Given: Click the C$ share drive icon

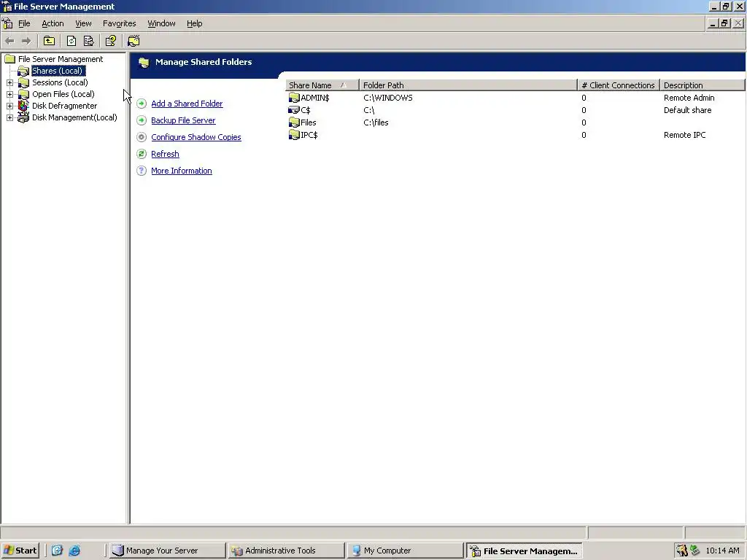Looking at the screenshot, I should [x=295, y=110].
